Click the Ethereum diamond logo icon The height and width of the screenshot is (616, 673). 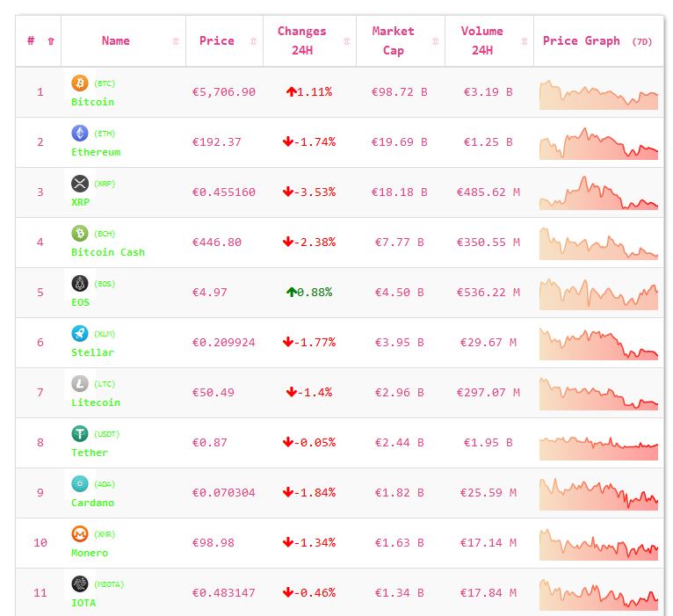point(80,134)
